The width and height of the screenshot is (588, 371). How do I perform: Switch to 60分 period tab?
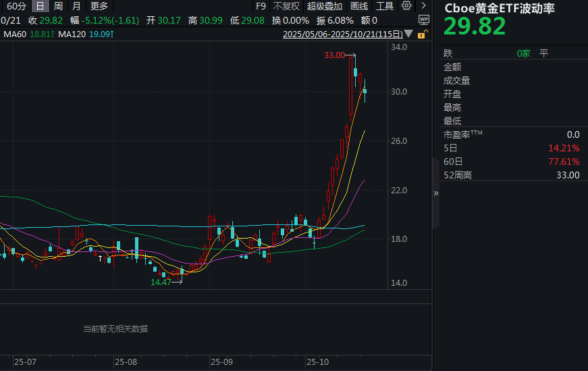(x=16, y=6)
